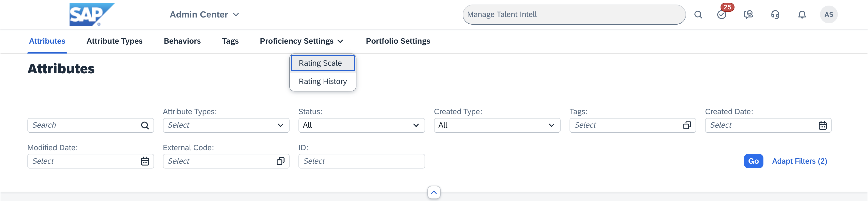Open the search magnifier in the header

698,14
